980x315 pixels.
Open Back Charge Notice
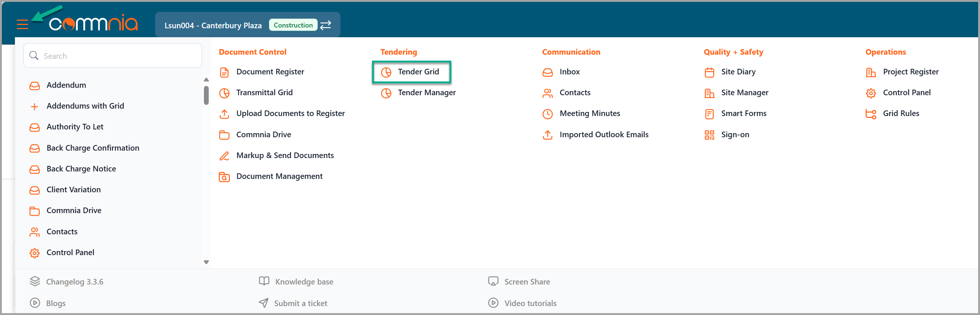point(81,168)
